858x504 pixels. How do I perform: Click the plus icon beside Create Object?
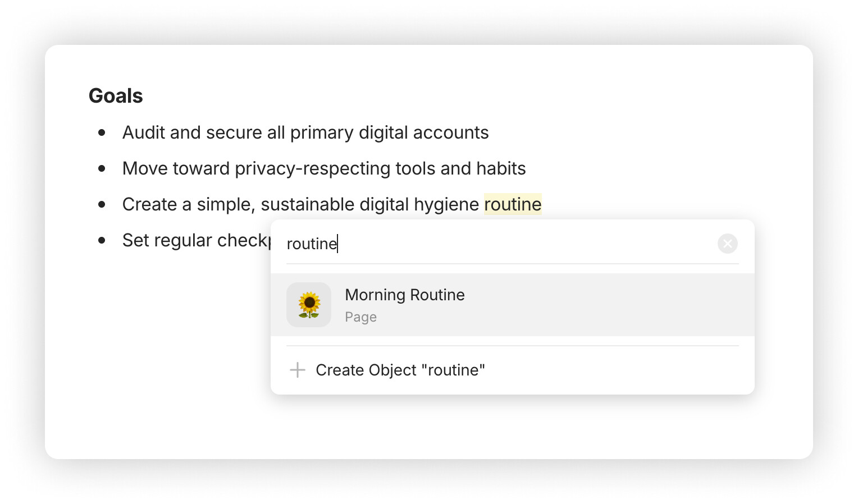(x=297, y=370)
